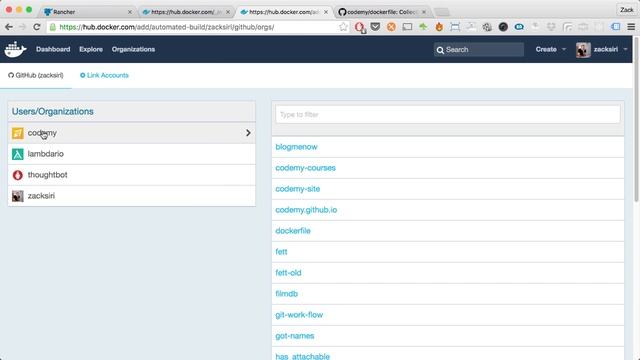
Task: Click the zacksiri avatar in organizations list
Action: point(18,196)
